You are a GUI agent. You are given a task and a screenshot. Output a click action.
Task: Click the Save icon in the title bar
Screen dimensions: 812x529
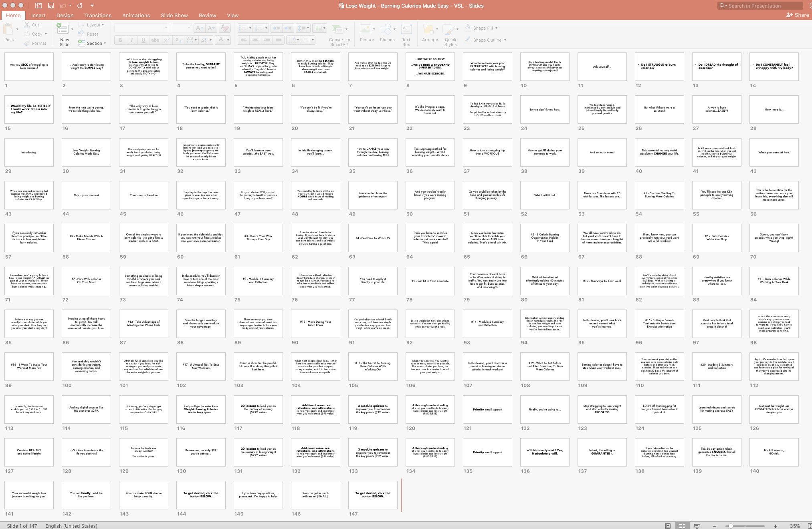pos(50,6)
